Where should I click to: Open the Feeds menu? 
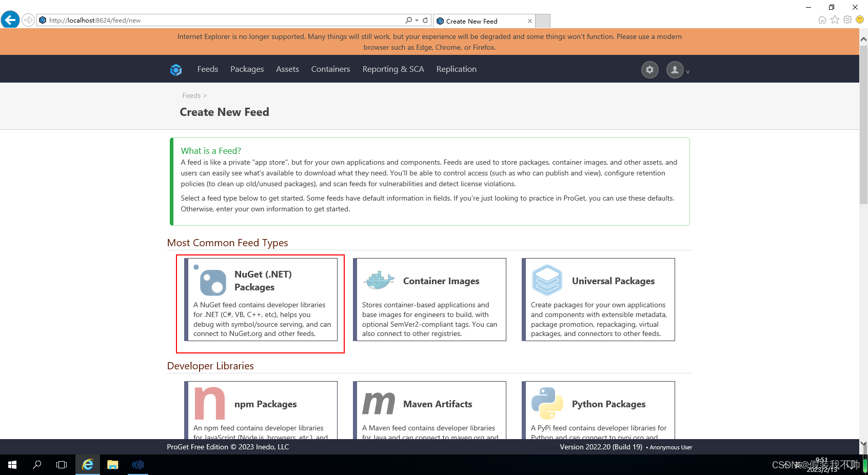(x=208, y=69)
